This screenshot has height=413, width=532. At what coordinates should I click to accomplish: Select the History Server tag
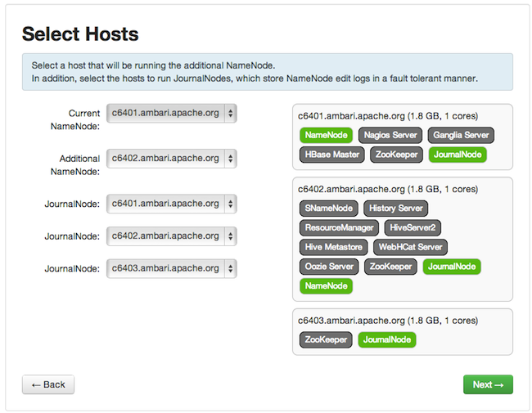tap(396, 209)
